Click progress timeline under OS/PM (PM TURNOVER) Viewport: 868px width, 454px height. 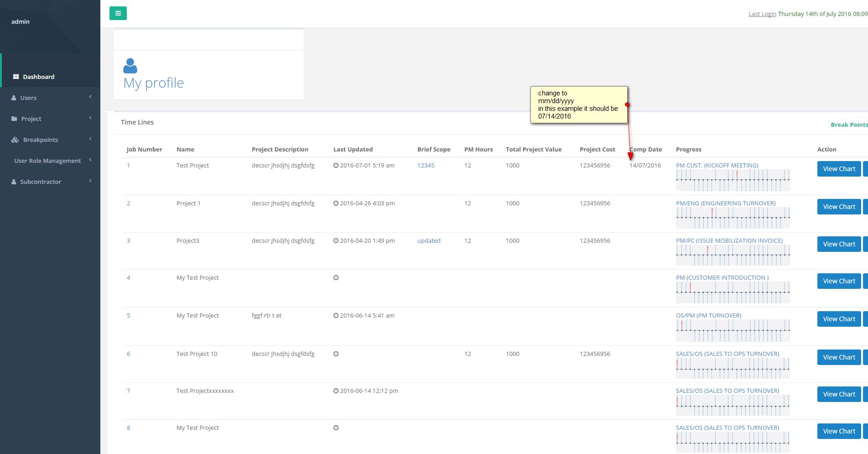tap(733, 330)
